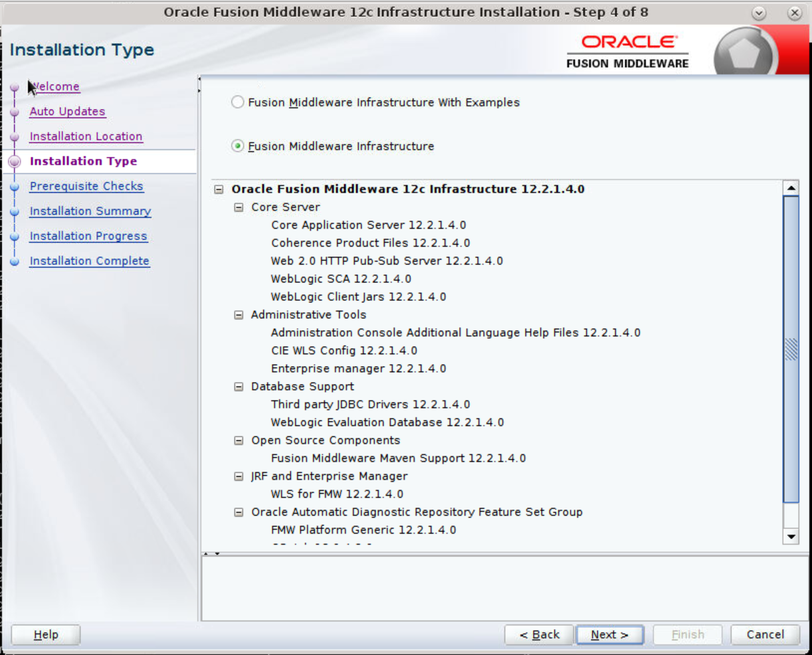Collapse the Database Support node

[239, 387]
